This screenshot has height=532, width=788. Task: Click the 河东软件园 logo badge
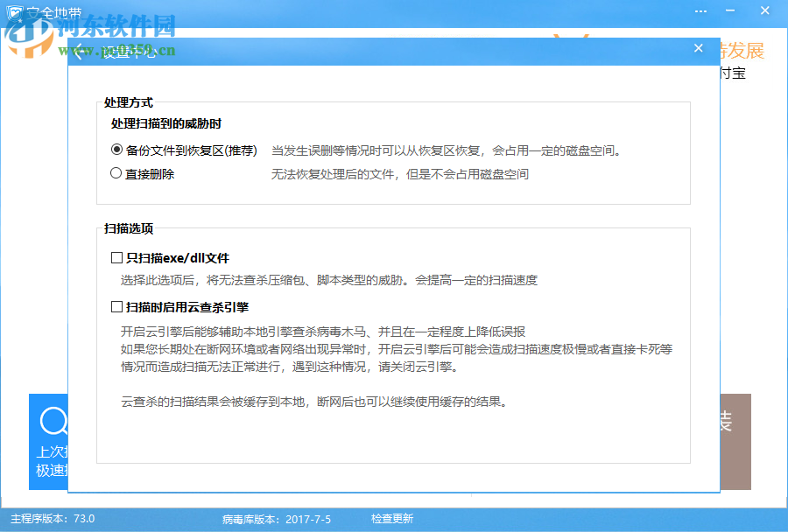[28, 37]
